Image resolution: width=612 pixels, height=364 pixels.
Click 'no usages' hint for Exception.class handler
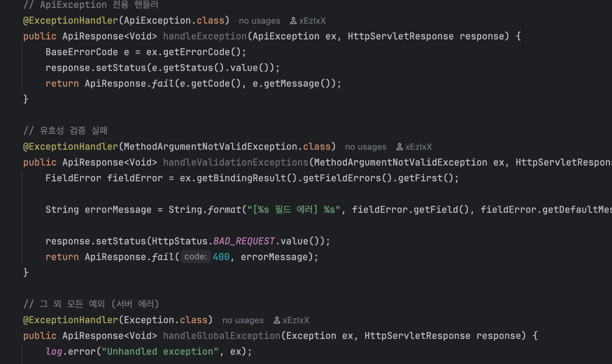[x=243, y=320]
